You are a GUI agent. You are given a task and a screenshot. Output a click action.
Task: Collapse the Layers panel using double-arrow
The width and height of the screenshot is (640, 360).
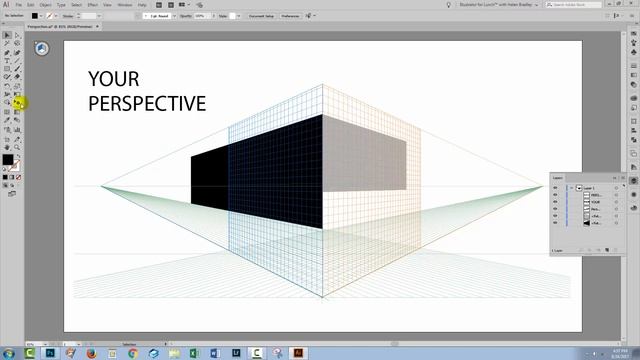click(x=615, y=178)
